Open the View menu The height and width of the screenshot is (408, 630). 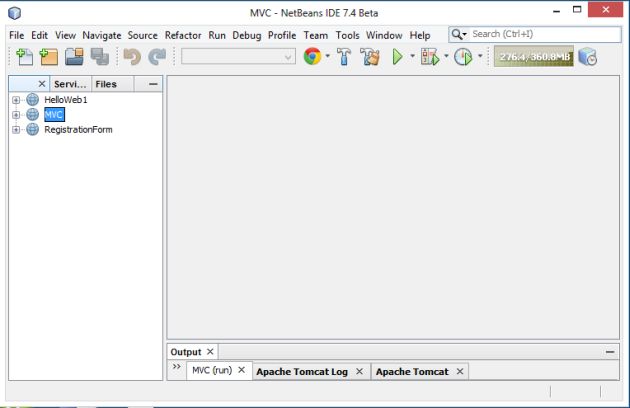click(65, 35)
